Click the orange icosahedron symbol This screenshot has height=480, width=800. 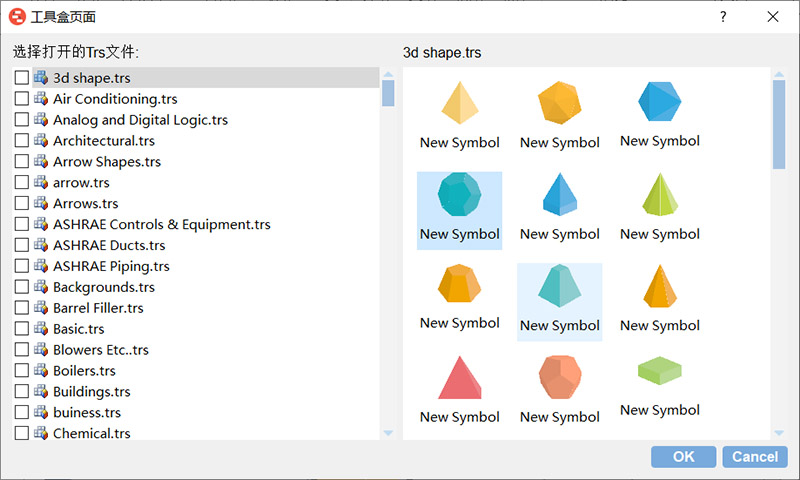pyautogui.click(x=559, y=104)
